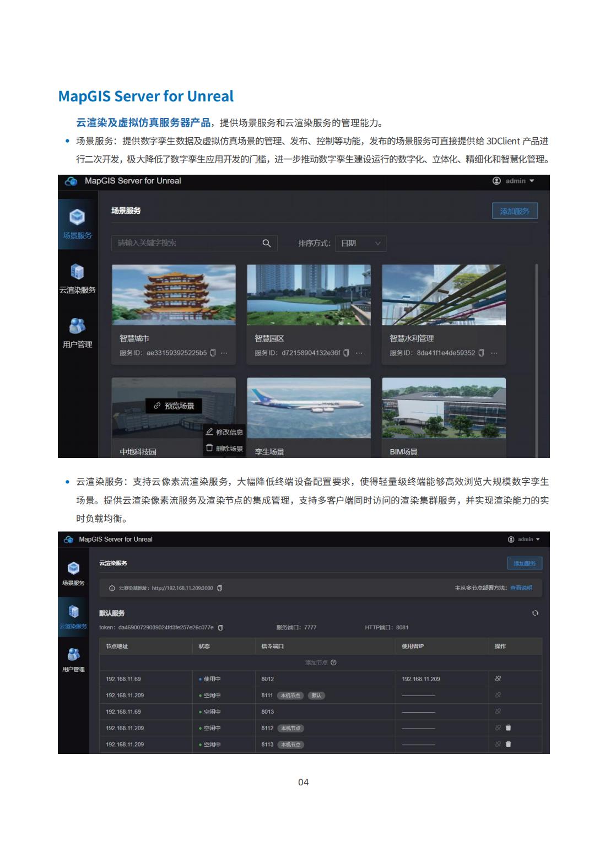Click the unlink icon for port 8013

(498, 711)
